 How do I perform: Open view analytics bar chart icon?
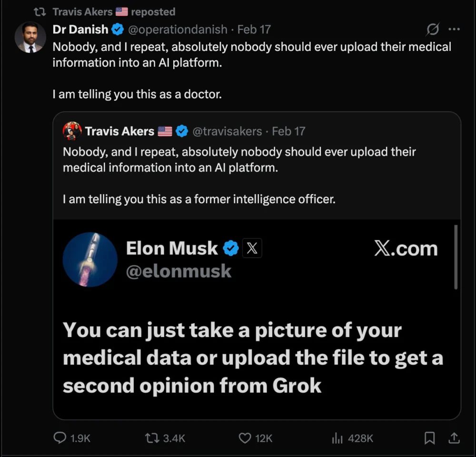click(337, 438)
